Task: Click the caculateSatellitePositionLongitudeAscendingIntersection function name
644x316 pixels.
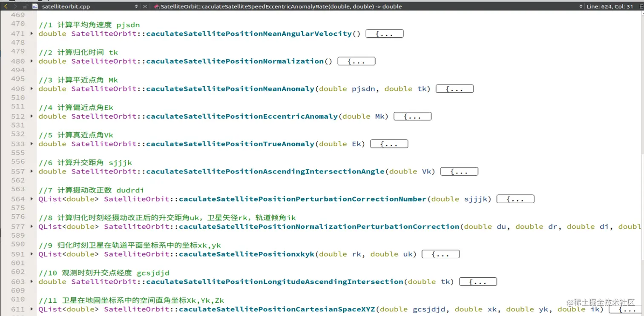Action: [275, 282]
